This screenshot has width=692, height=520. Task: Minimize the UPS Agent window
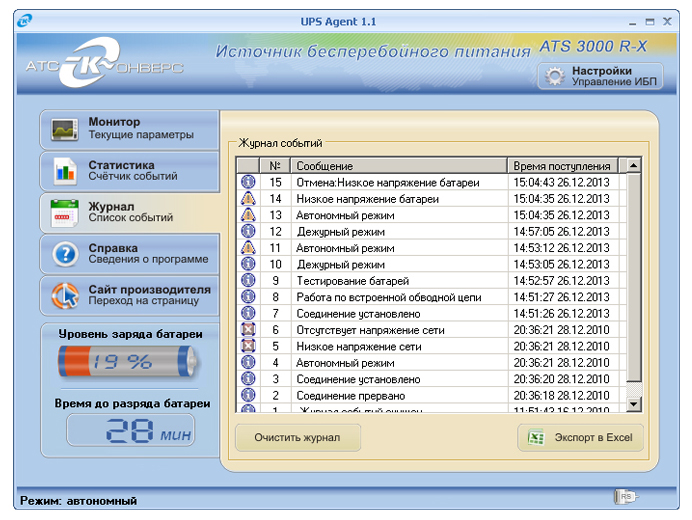point(633,22)
